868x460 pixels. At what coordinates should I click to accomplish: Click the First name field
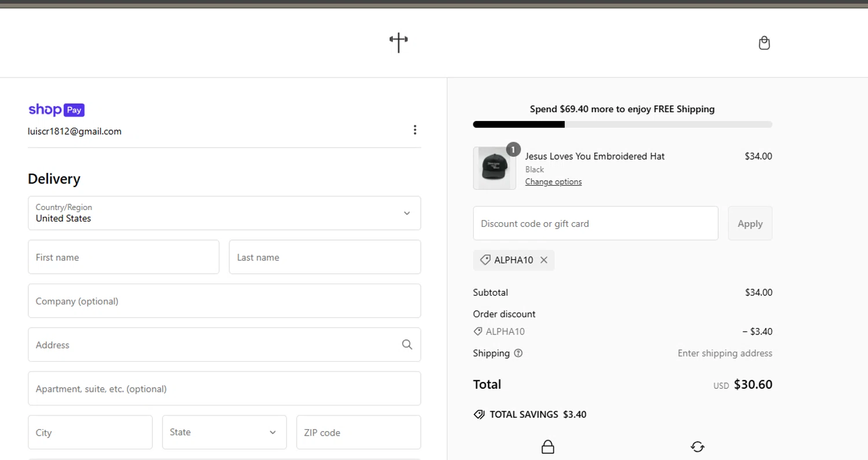[x=124, y=257]
